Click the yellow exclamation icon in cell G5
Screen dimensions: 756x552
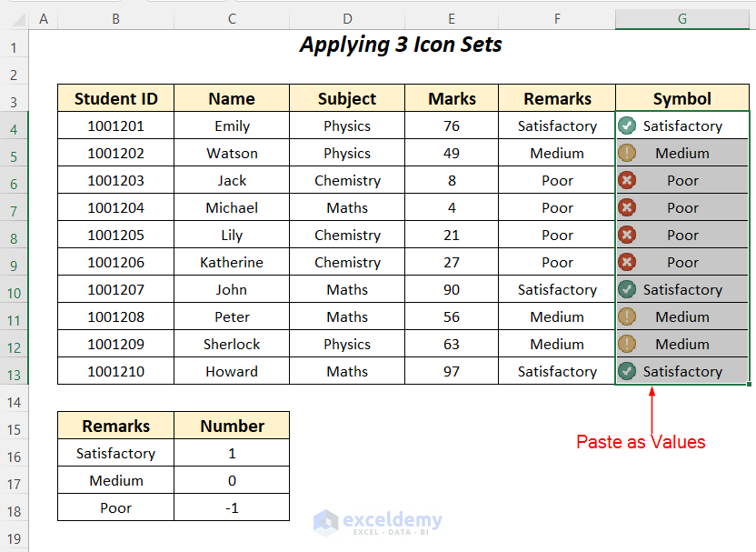coord(626,153)
